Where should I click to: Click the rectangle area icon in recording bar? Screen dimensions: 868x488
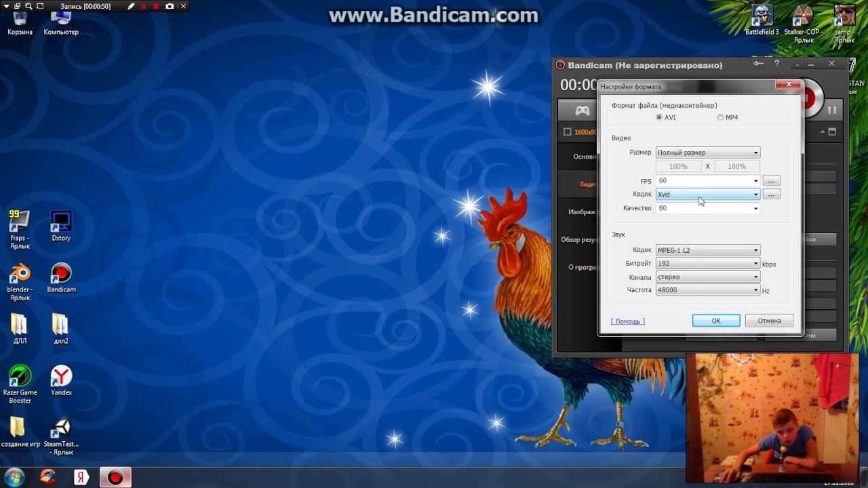40,6
